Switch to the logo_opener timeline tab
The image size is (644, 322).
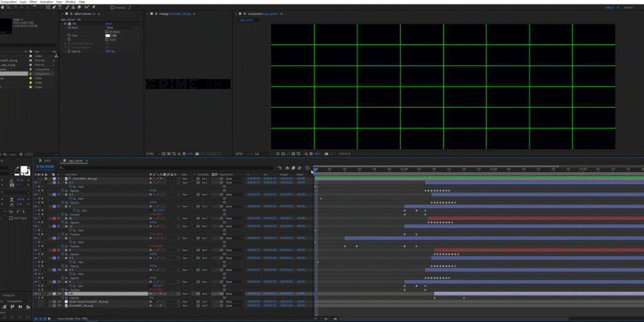(x=77, y=160)
